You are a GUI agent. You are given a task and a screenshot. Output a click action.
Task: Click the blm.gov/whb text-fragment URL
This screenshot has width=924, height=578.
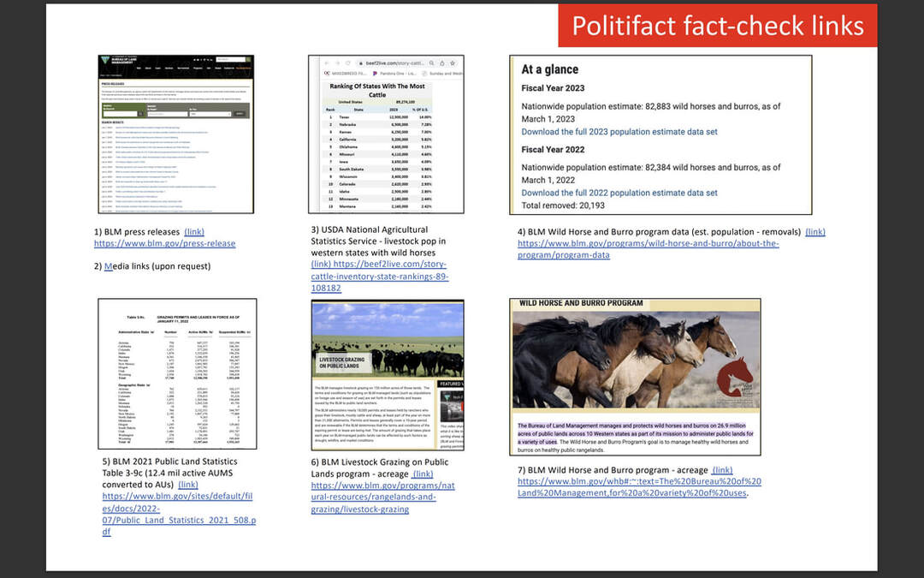[x=639, y=487]
